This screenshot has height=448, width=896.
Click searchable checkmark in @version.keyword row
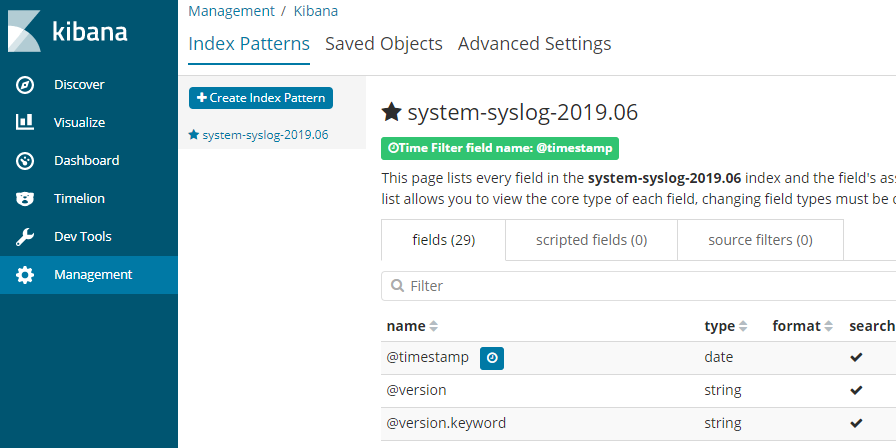[x=856, y=423]
